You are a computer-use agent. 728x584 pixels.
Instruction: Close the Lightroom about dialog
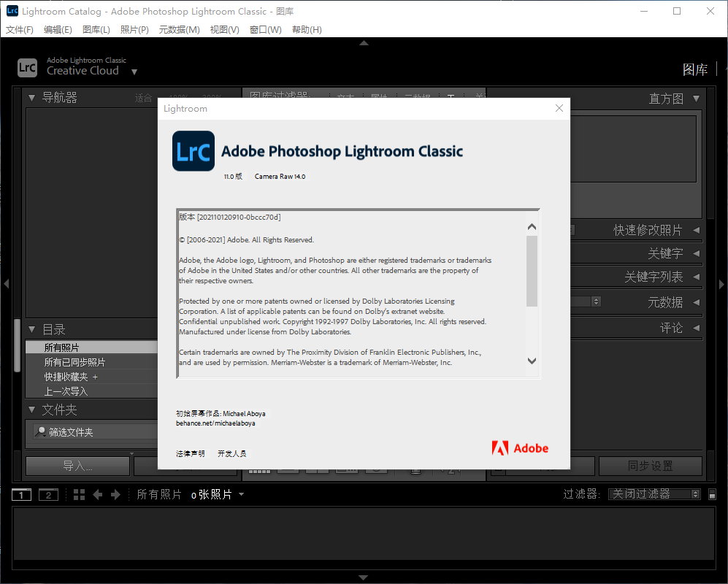click(559, 108)
